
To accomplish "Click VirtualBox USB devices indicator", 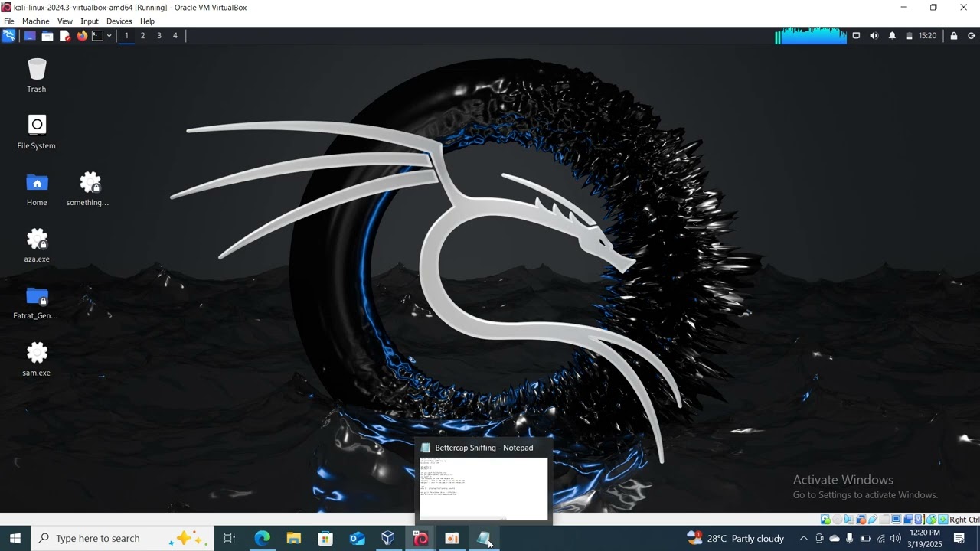I will click(873, 520).
